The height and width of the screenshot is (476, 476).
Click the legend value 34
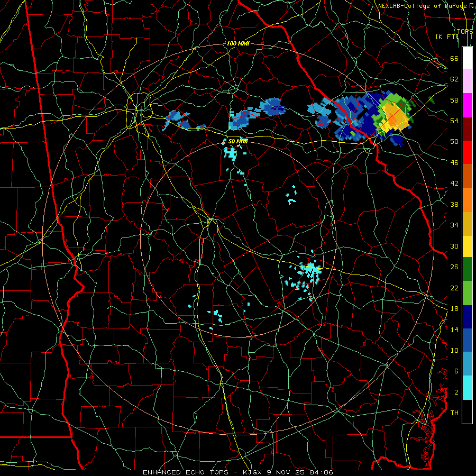pyautogui.click(x=454, y=225)
